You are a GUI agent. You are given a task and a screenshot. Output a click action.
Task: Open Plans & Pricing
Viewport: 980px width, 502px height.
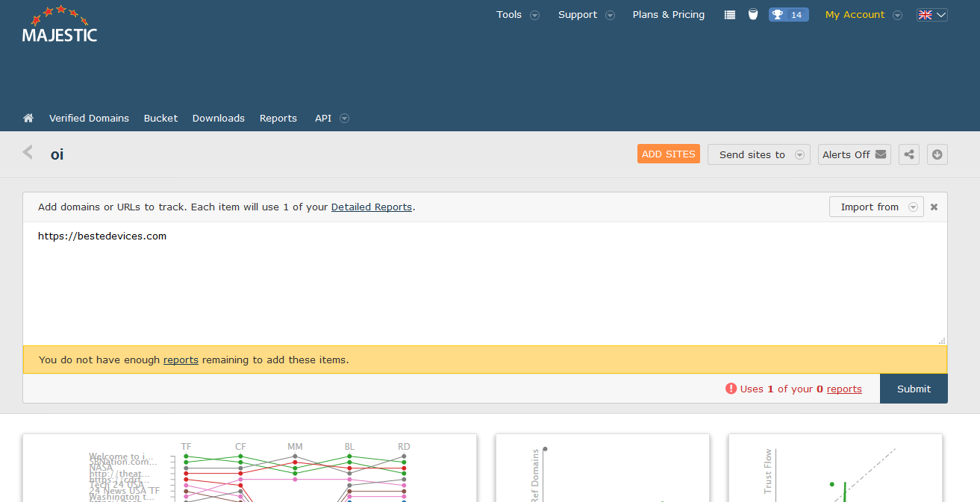tap(669, 15)
